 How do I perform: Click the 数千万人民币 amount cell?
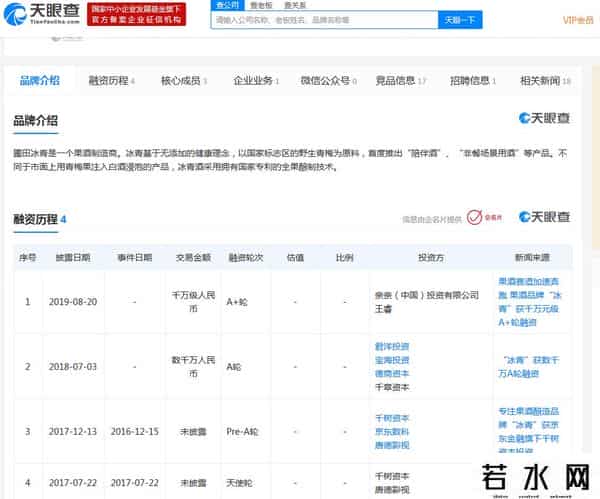tap(193, 366)
